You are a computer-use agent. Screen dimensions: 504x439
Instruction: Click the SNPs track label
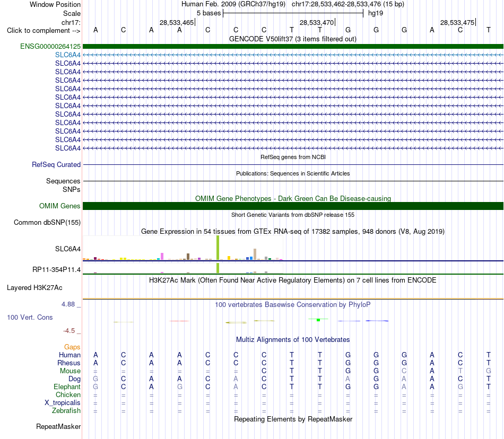click(72, 189)
